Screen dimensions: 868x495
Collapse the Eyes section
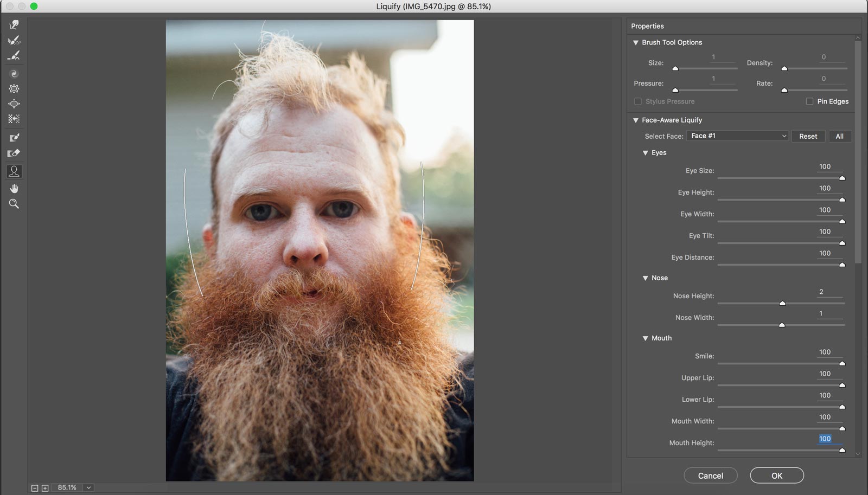[x=646, y=153]
